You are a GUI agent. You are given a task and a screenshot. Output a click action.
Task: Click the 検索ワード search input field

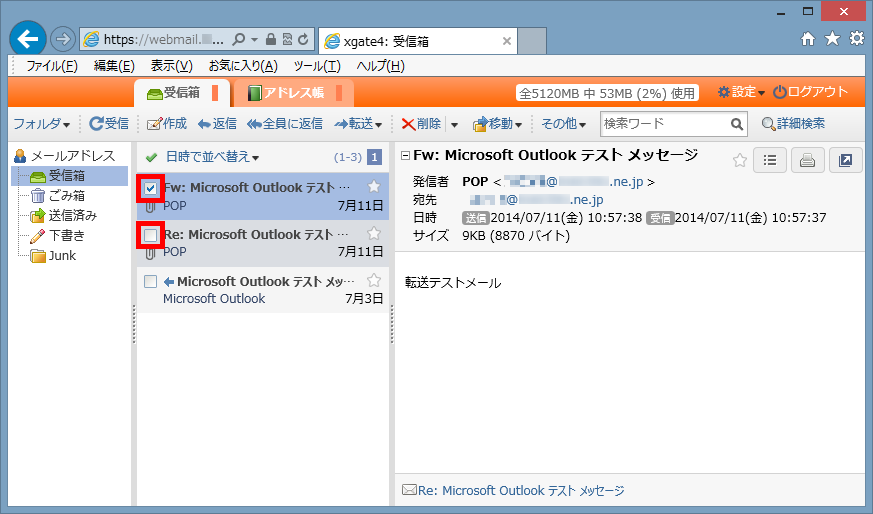click(663, 124)
